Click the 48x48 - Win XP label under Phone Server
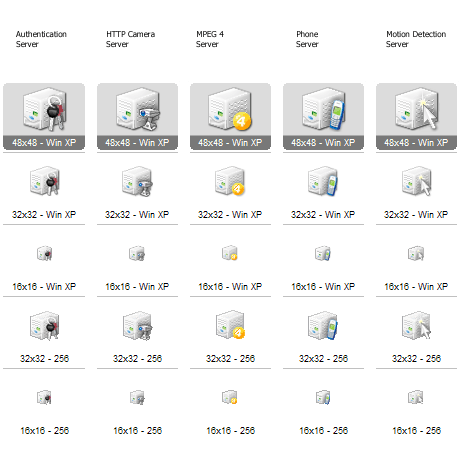This screenshot has height=460, width=460. 323,143
